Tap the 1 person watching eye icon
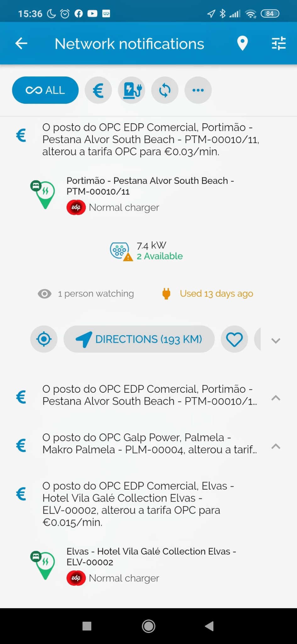 coord(45,294)
